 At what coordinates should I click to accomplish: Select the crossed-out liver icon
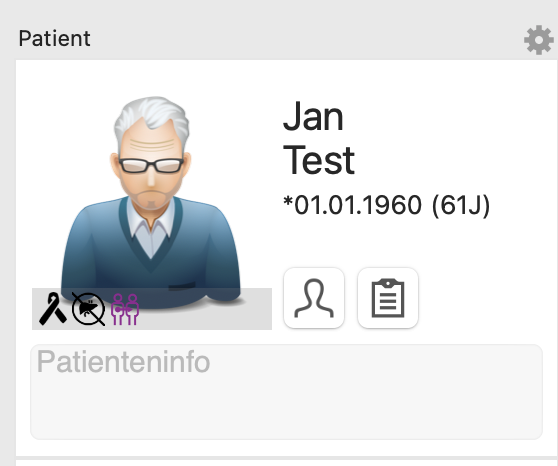tap(89, 309)
